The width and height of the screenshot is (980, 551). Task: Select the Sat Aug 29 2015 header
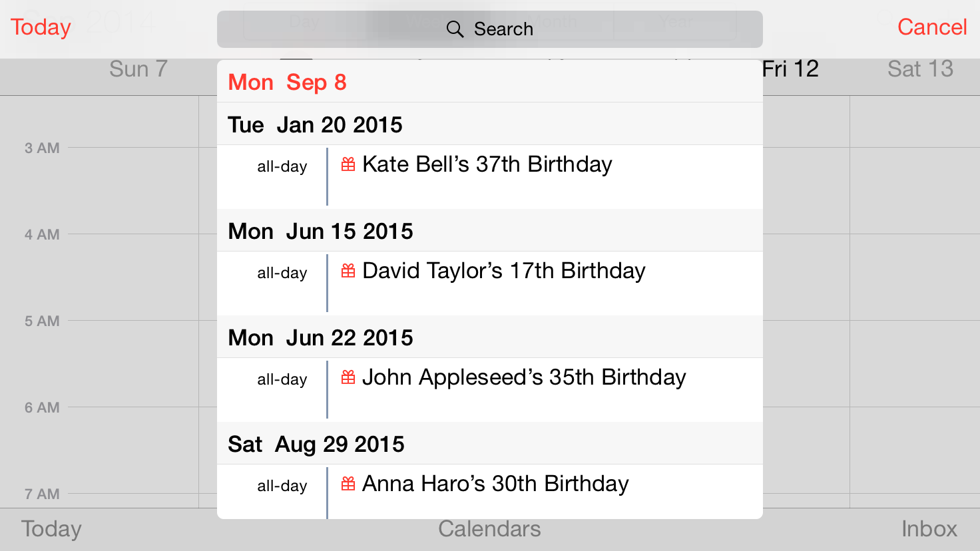tap(316, 445)
